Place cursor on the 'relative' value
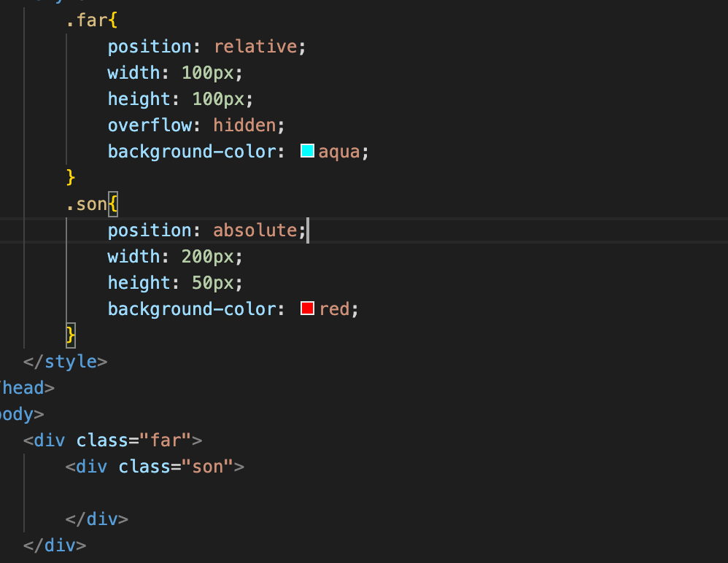 click(255, 47)
